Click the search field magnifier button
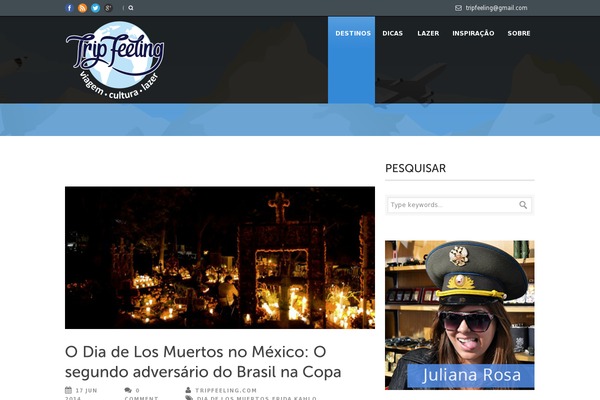Image resolution: width=600 pixels, height=400 pixels. tap(523, 205)
